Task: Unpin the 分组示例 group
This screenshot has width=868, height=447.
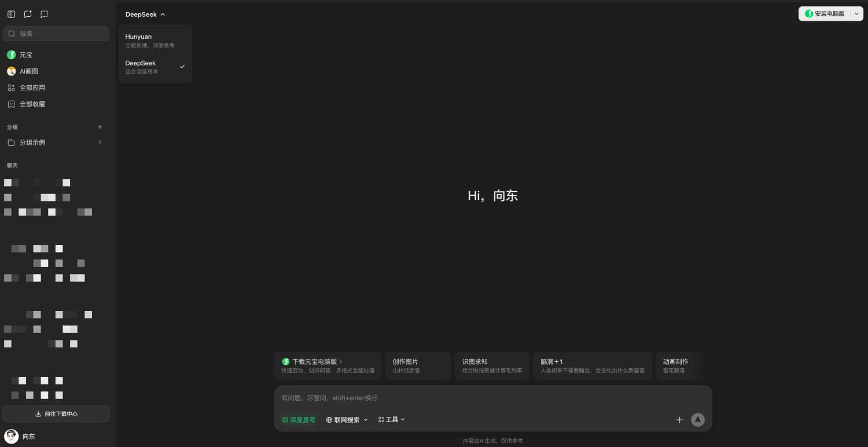Action: (x=100, y=142)
